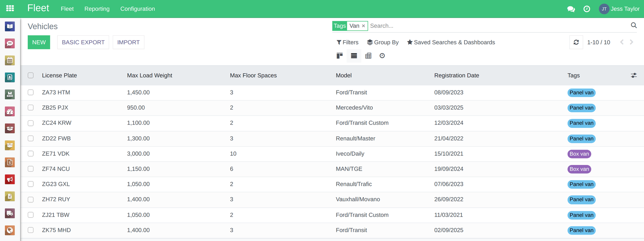Check the row for ZF74 NCU
This screenshot has width=644, height=241.
(x=31, y=169)
